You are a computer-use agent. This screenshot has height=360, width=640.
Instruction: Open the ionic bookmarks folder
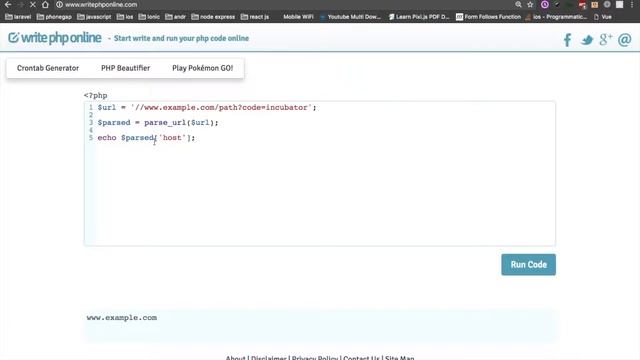point(149,17)
